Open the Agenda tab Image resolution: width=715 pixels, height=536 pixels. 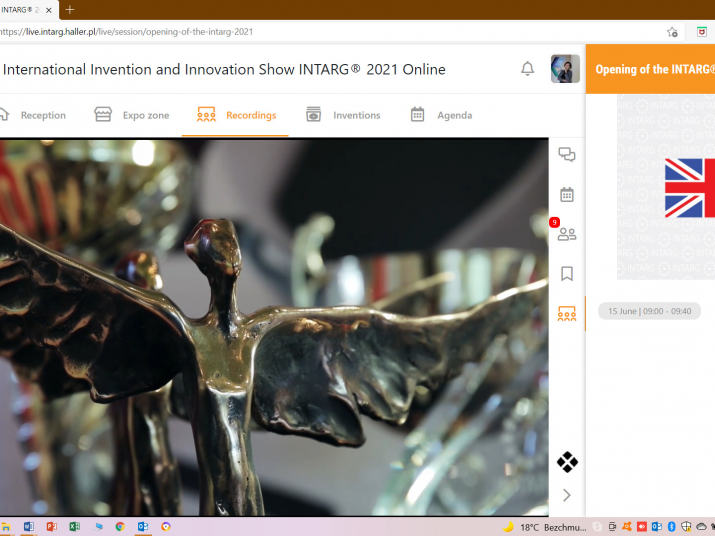tap(441, 115)
